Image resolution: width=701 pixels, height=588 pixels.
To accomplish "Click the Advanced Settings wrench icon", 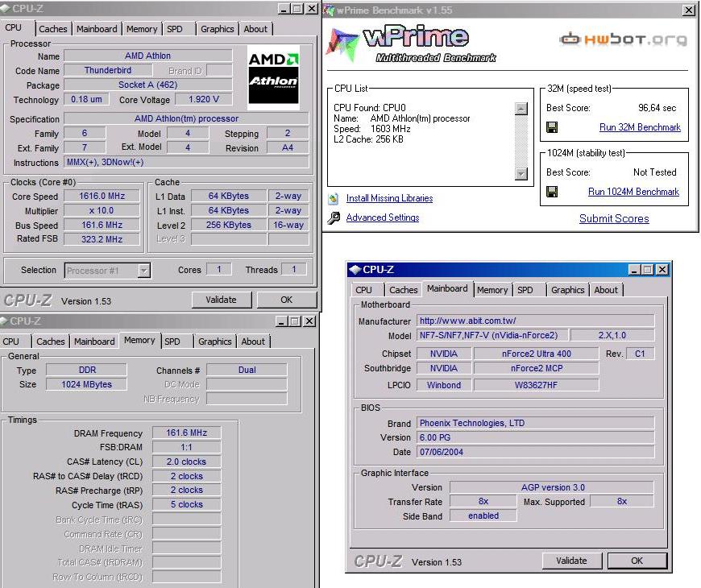I will pyautogui.click(x=334, y=217).
